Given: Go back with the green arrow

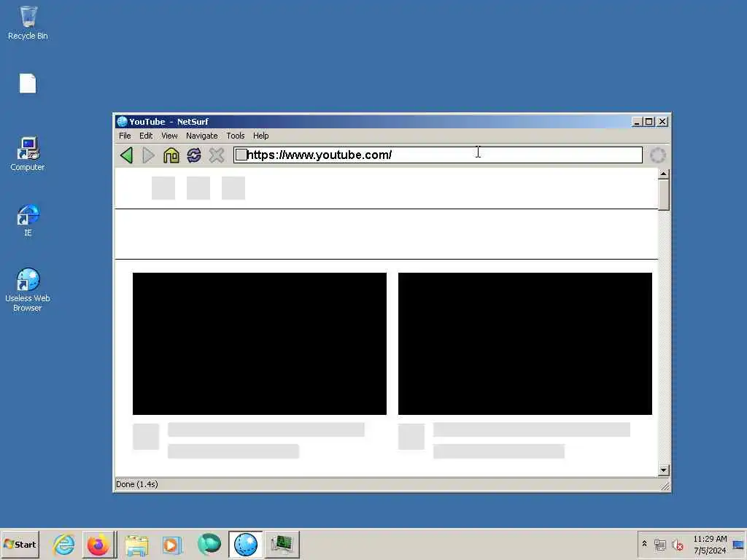Looking at the screenshot, I should point(126,155).
